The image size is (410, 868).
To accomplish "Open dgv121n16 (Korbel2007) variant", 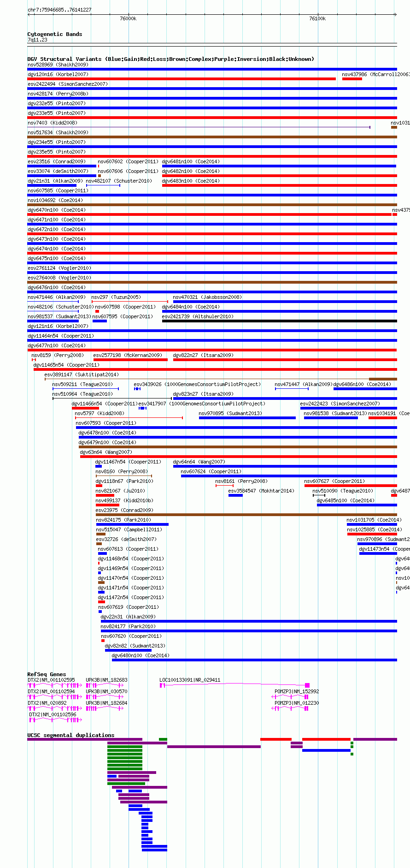I will pos(58,326).
